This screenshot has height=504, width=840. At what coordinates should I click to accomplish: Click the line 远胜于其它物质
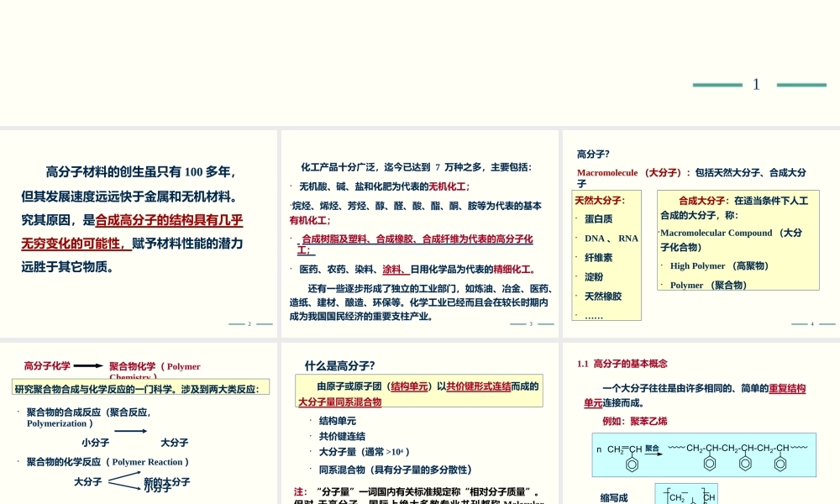(x=67, y=267)
